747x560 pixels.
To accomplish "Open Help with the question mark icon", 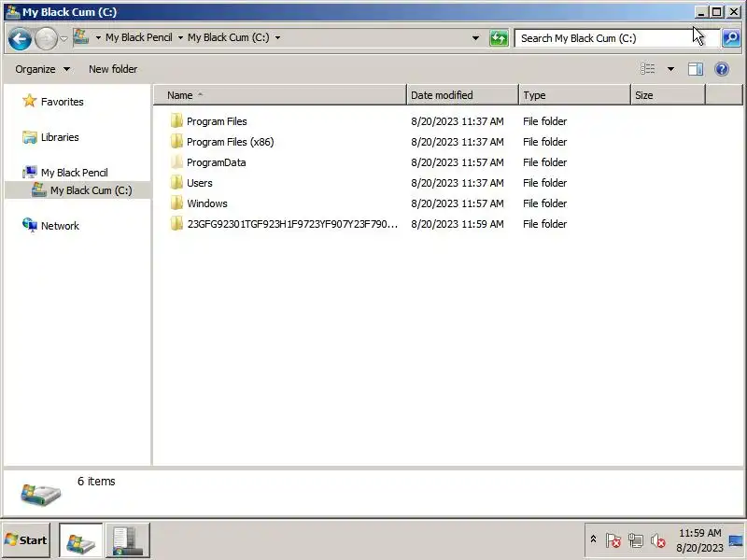I will (722, 69).
